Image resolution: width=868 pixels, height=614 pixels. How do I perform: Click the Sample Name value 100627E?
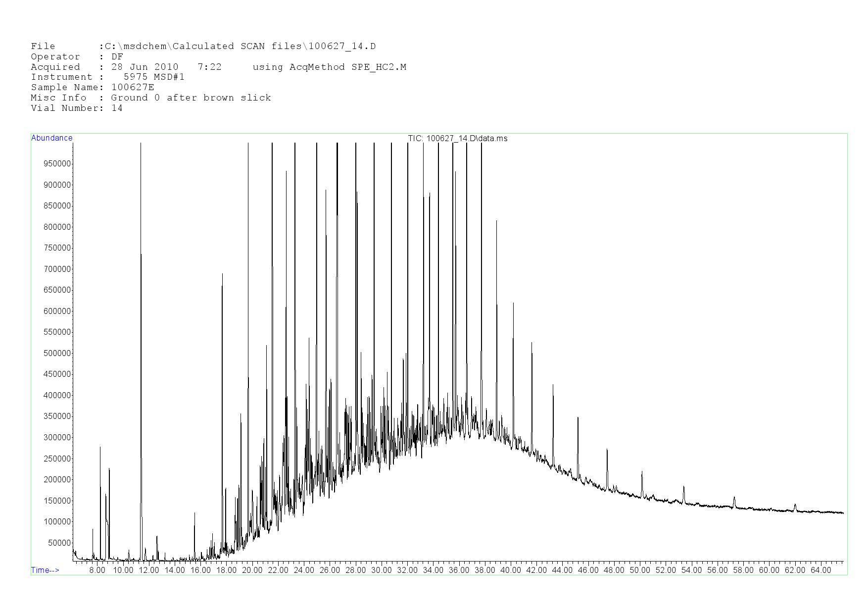[x=133, y=88]
